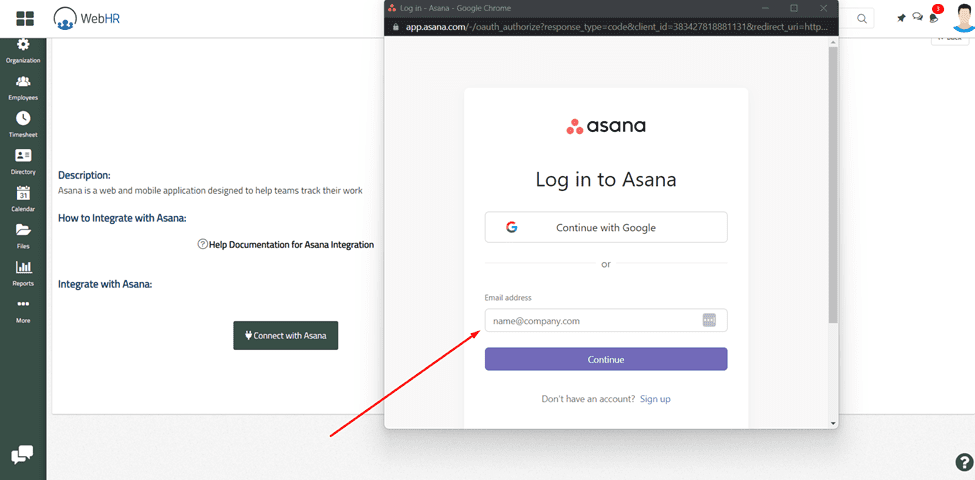Image resolution: width=975 pixels, height=480 pixels.
Task: Close the Asana login popup window
Action: 823,8
